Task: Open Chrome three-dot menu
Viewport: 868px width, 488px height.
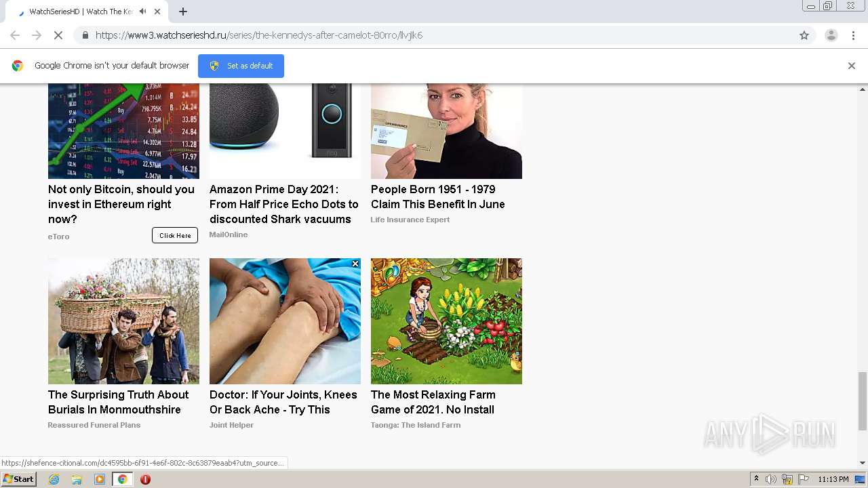Action: point(853,35)
